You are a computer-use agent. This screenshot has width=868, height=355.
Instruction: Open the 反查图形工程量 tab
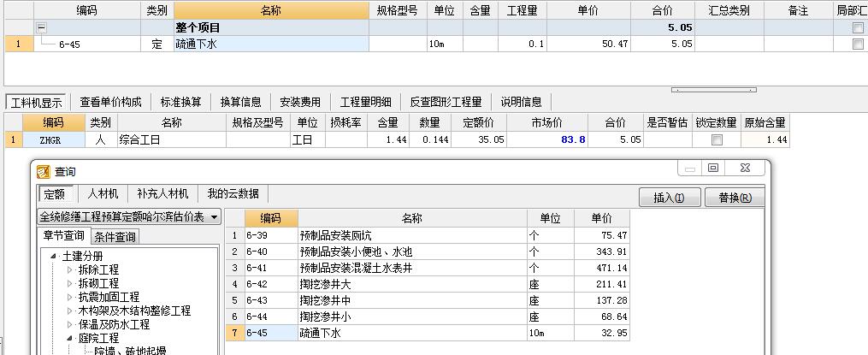[x=446, y=102]
